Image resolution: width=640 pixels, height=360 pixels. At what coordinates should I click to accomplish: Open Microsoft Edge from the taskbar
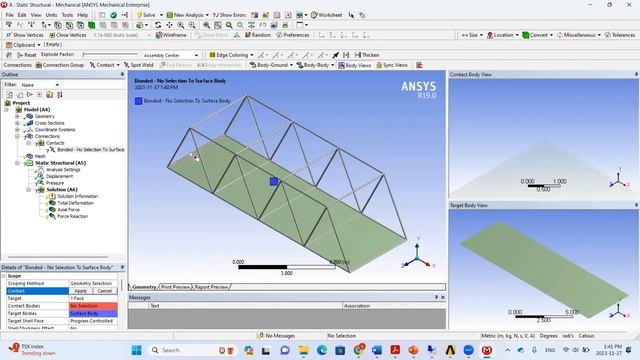coord(322,350)
